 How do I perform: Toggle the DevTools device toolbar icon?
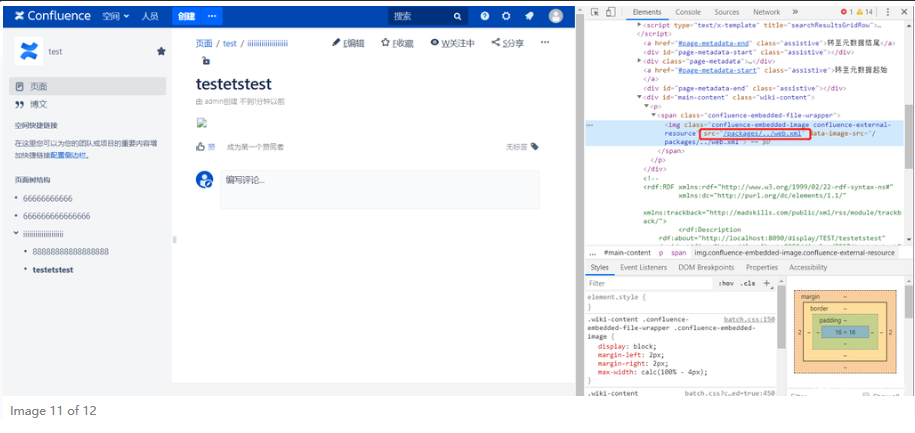pos(610,12)
